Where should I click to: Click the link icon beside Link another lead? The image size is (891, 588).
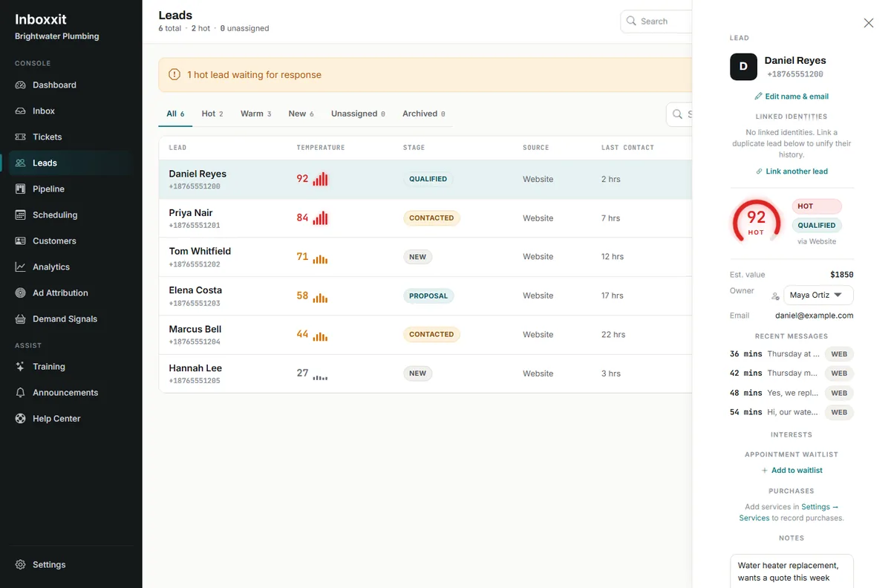tap(759, 171)
